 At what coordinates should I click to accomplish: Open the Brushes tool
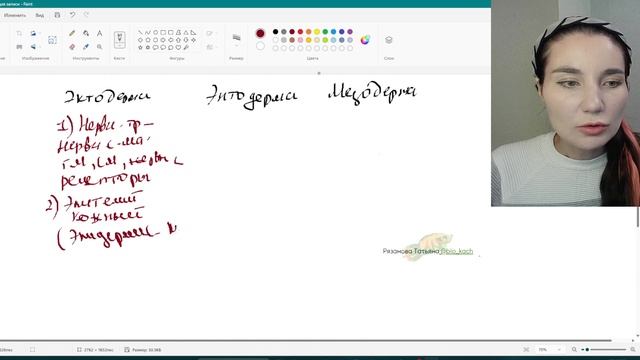tap(120, 40)
